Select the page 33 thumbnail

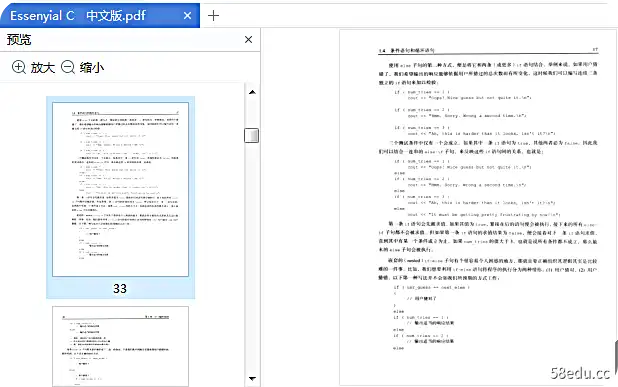(121, 190)
